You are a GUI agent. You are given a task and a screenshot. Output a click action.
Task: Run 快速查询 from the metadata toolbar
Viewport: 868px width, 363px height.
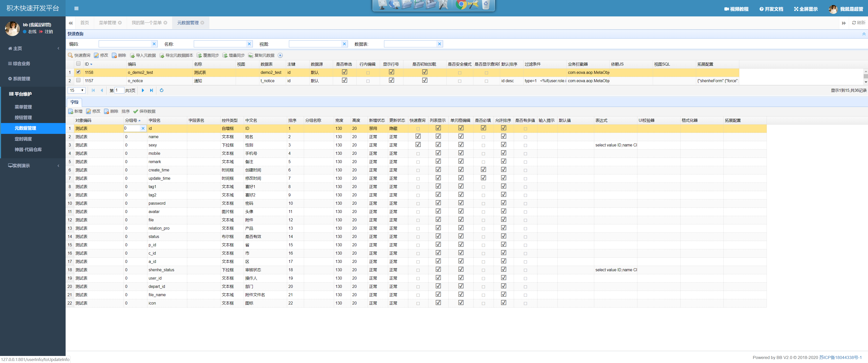[79, 55]
